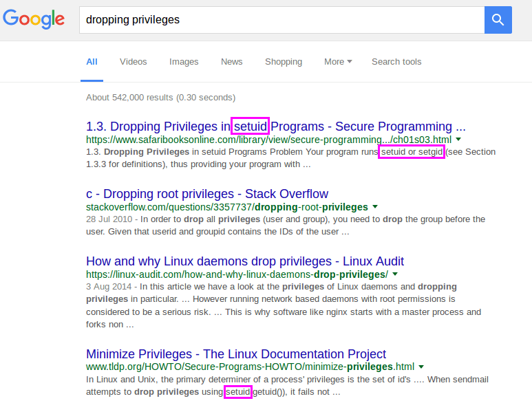Switch to the Videos tab

pyautogui.click(x=133, y=62)
